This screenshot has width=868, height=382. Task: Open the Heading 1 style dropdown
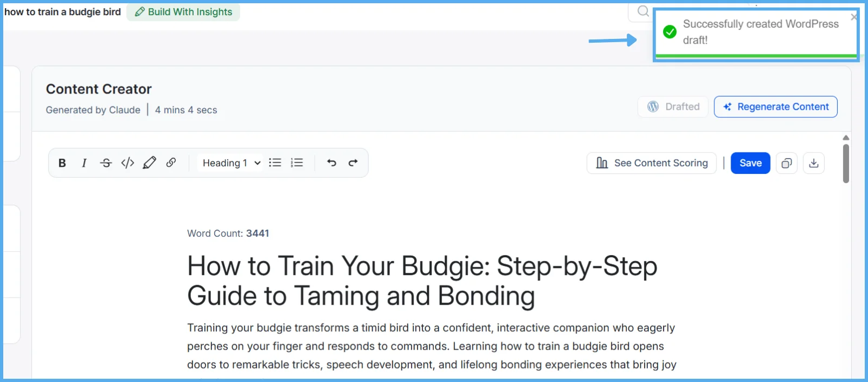pos(231,163)
